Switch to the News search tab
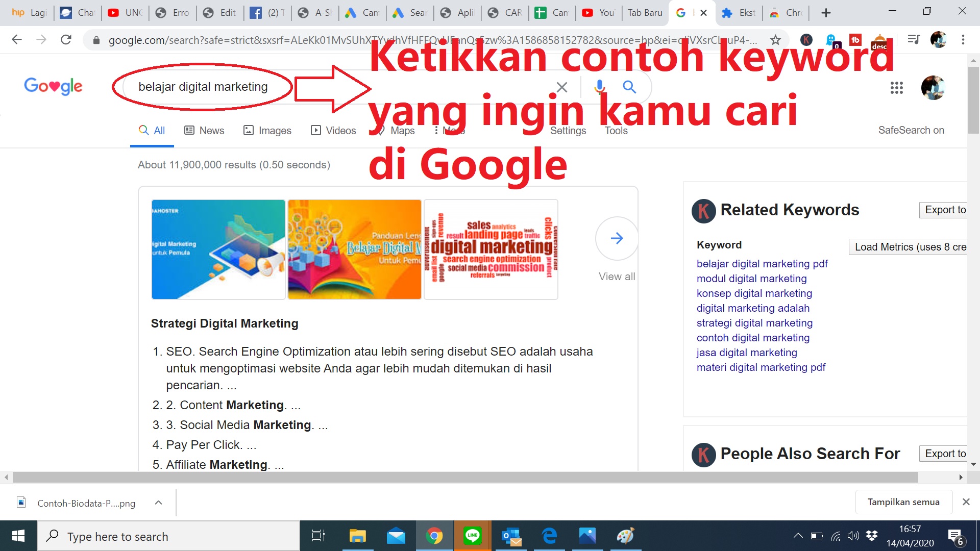The height and width of the screenshot is (551, 980). [204, 131]
